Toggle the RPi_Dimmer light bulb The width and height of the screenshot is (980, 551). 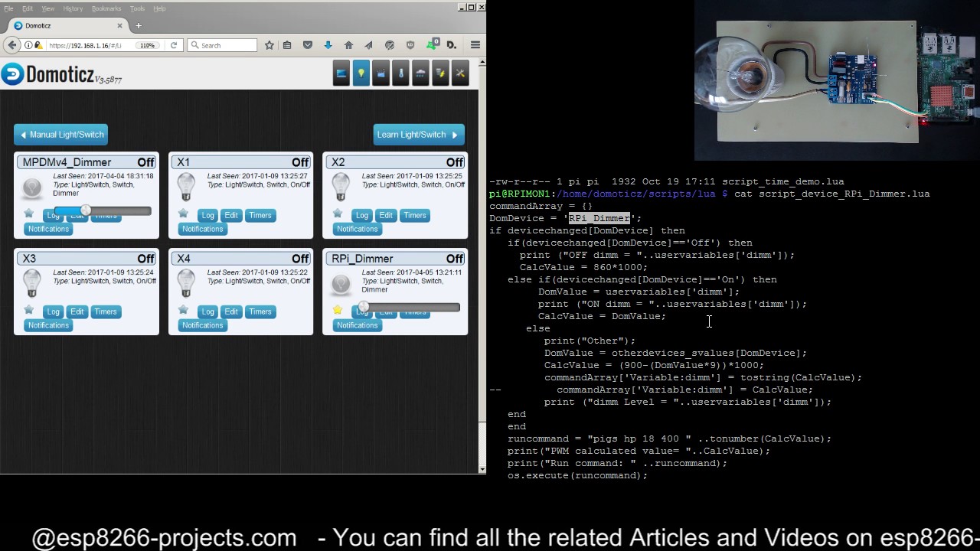[x=341, y=284]
